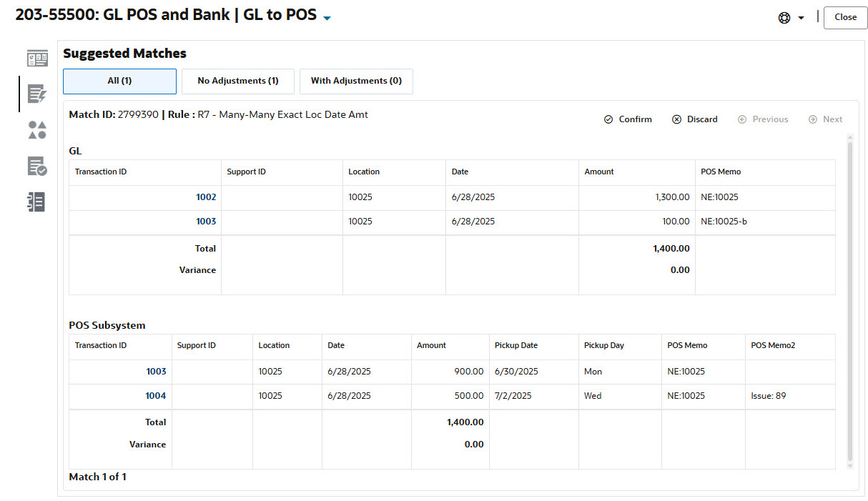868x501 pixels.
Task: Go to Previous match
Action: 762,119
